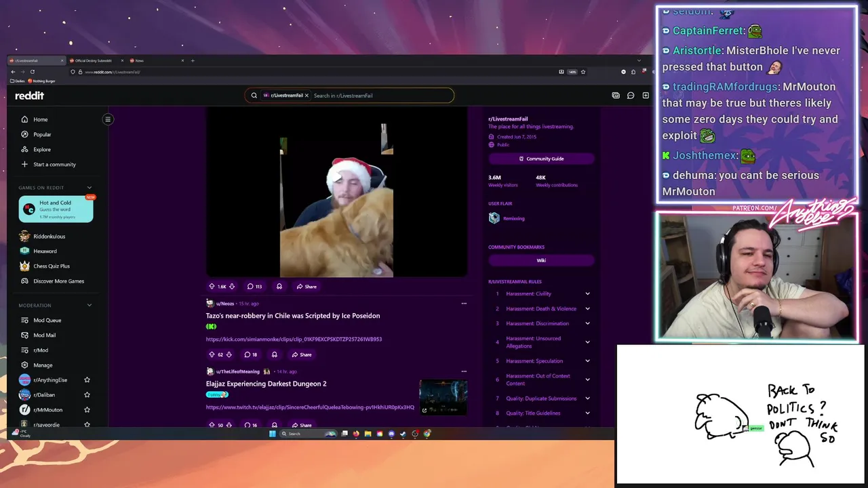Expand rule 6 Harassment: Out of Context
Image resolution: width=868 pixels, height=488 pixels.
point(587,380)
